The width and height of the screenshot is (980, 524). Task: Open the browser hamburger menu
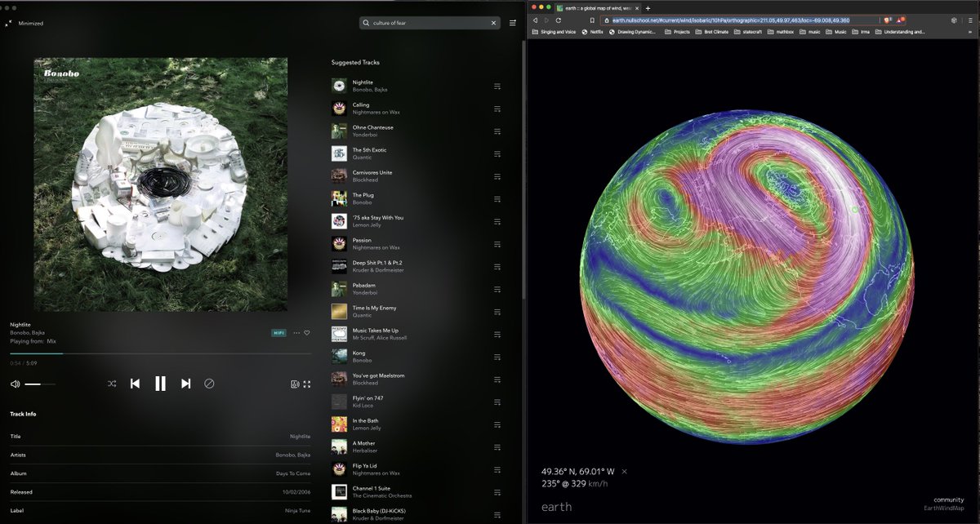click(972, 20)
